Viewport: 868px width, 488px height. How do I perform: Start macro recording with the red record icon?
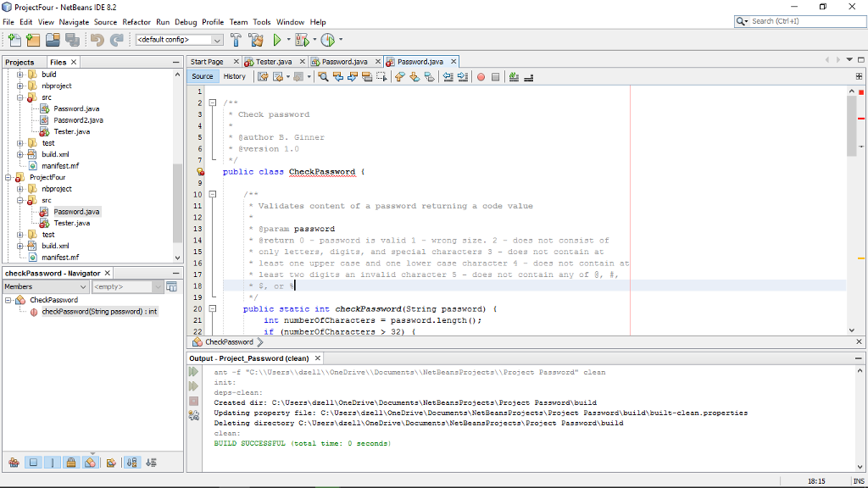pos(481,76)
